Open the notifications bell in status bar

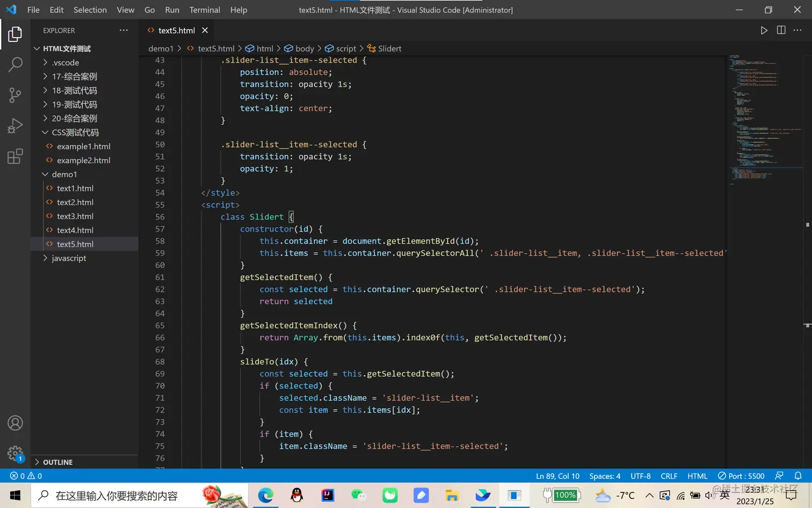(x=798, y=476)
